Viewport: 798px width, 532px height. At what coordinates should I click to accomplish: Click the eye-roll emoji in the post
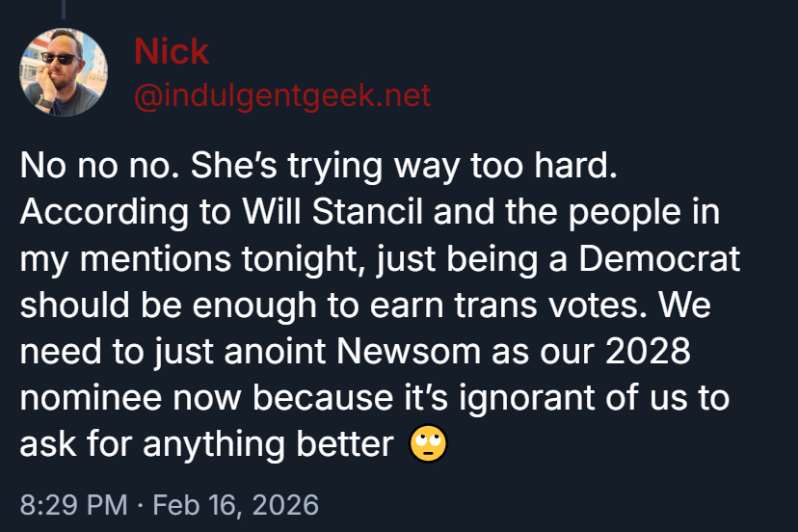(x=429, y=444)
